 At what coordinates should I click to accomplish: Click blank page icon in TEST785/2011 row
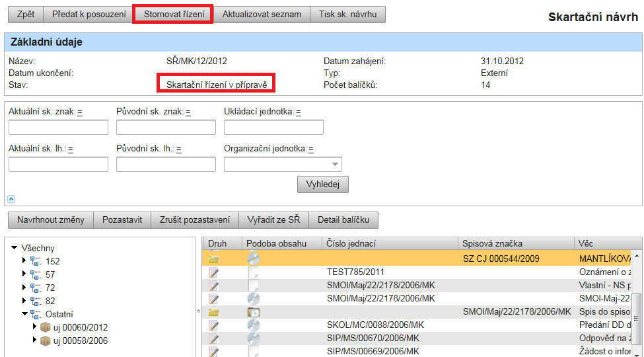(x=254, y=272)
